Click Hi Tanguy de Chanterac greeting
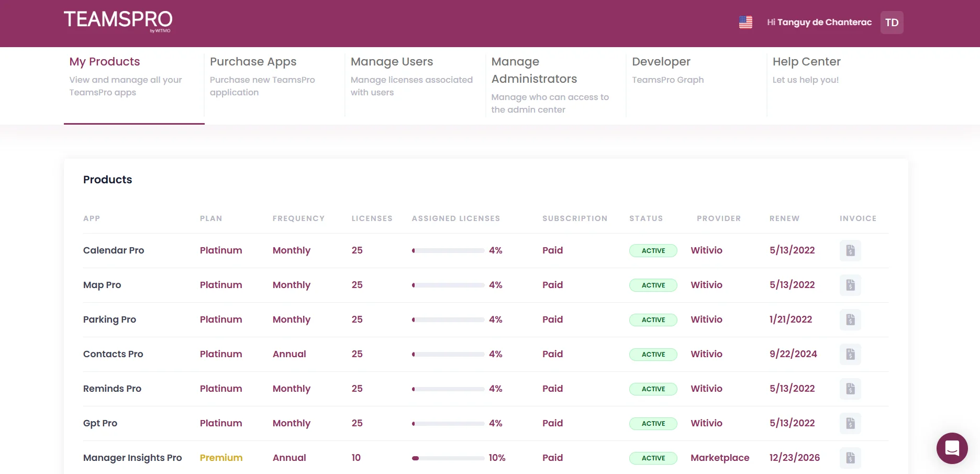Image resolution: width=980 pixels, height=474 pixels. (x=819, y=22)
